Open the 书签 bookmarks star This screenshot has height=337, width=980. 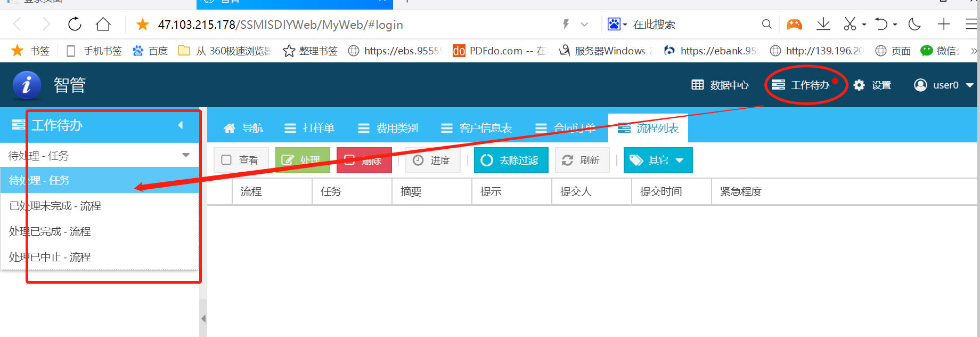point(30,51)
